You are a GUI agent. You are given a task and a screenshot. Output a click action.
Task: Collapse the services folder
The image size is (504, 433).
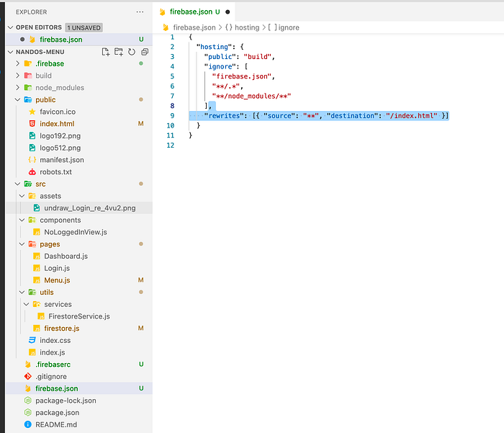pyautogui.click(x=27, y=304)
